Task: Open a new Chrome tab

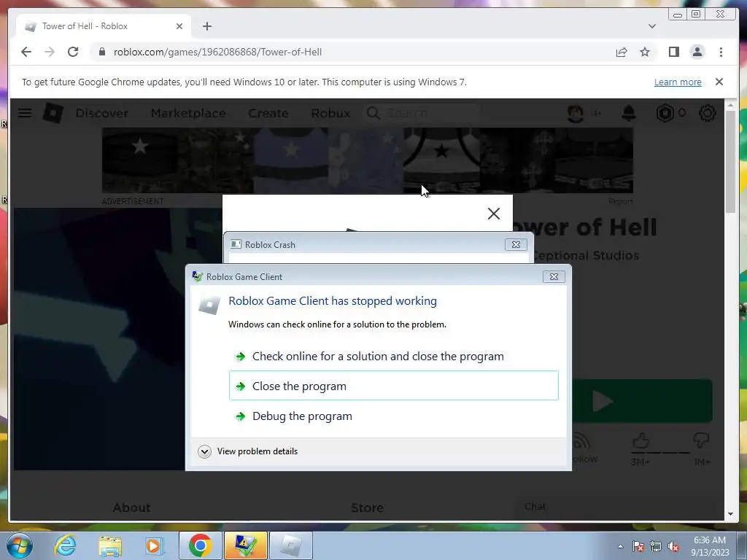Action: (x=206, y=26)
